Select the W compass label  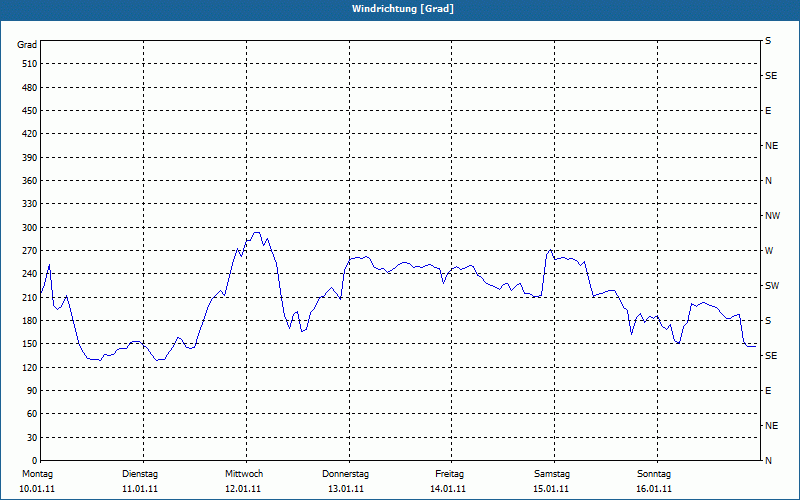[x=769, y=251]
